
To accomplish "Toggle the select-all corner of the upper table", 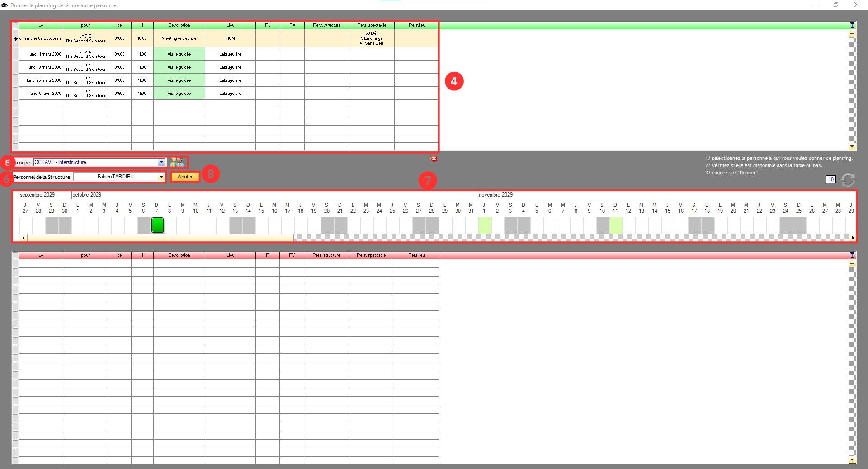I will [15, 25].
